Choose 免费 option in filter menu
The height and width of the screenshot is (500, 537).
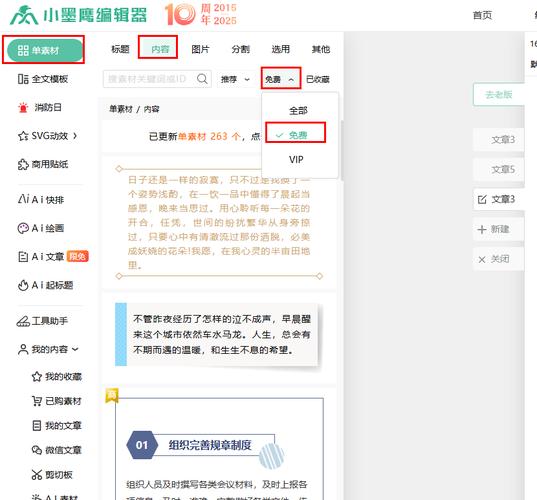(x=296, y=135)
